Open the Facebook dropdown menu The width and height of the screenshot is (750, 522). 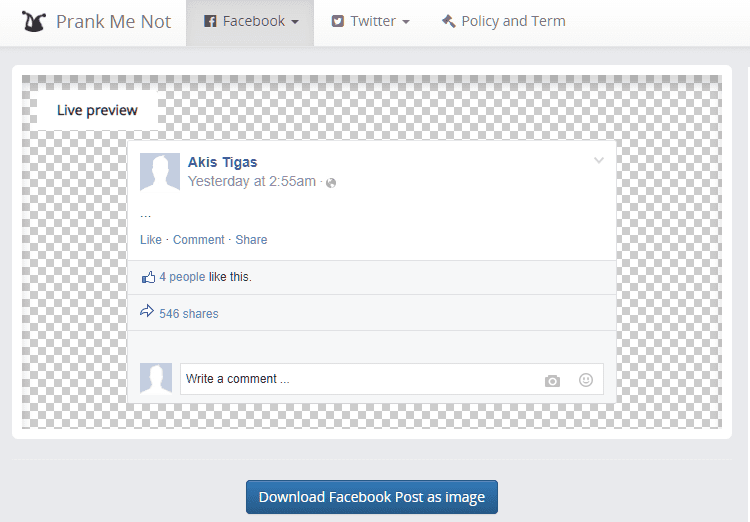tap(250, 22)
